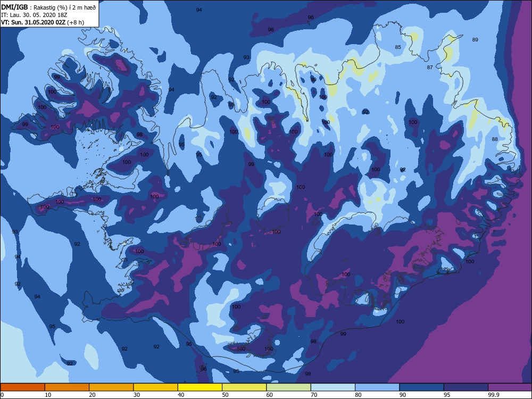Click the '80' legend scale label

coord(358,395)
